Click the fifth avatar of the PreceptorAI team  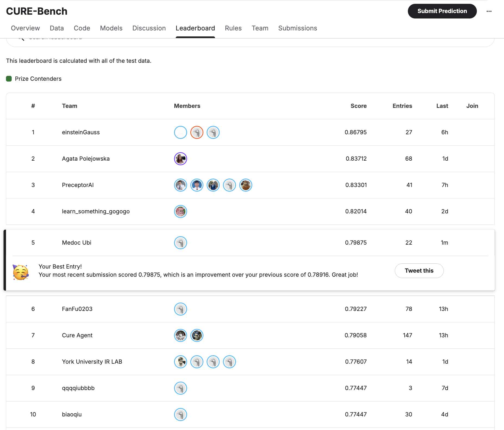[x=245, y=185]
